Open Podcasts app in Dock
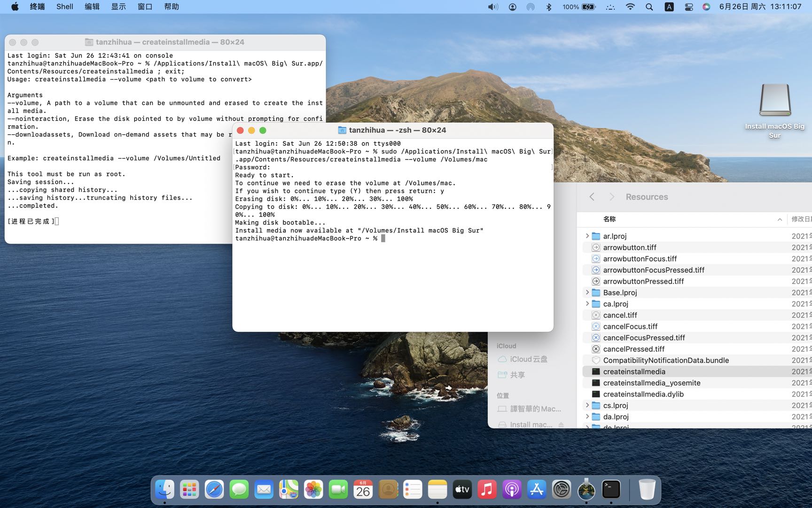This screenshot has height=508, width=812. coord(512,490)
